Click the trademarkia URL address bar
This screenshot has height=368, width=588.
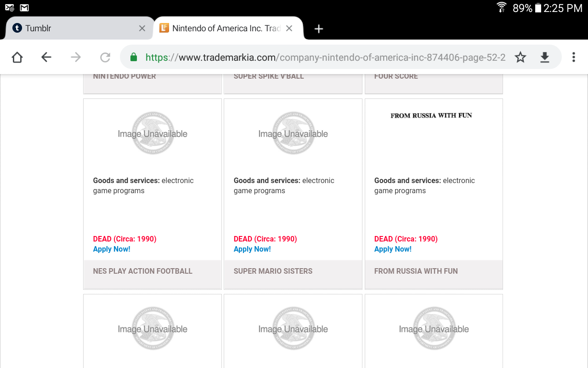325,57
